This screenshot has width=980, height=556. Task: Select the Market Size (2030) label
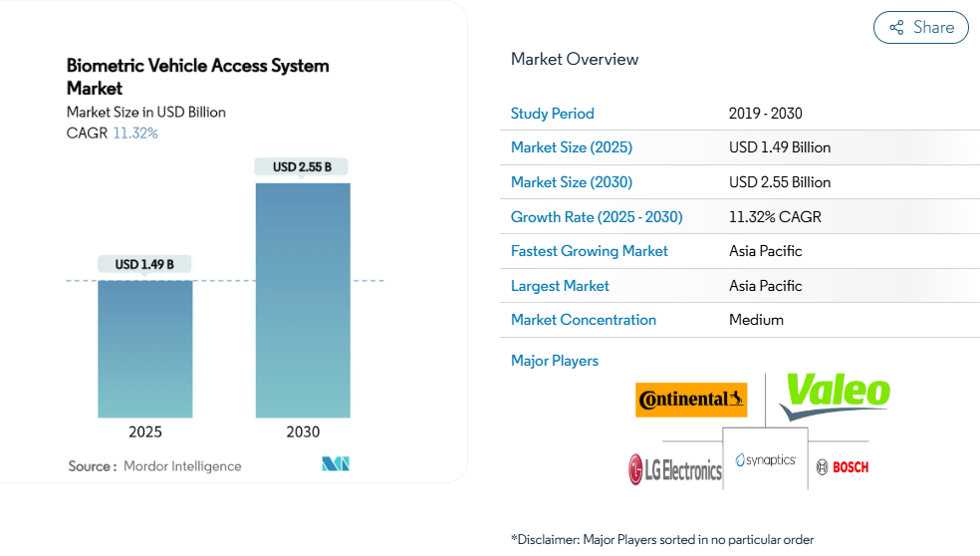pos(571,182)
